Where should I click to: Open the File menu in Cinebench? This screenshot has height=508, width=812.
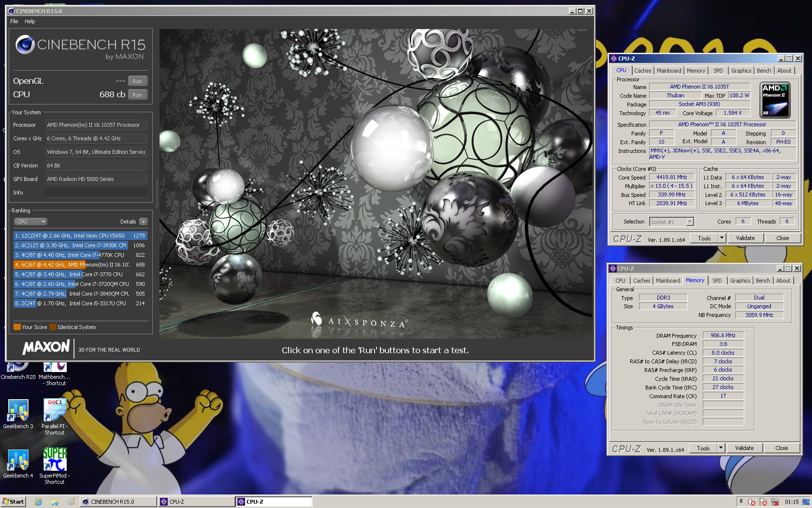tap(14, 21)
